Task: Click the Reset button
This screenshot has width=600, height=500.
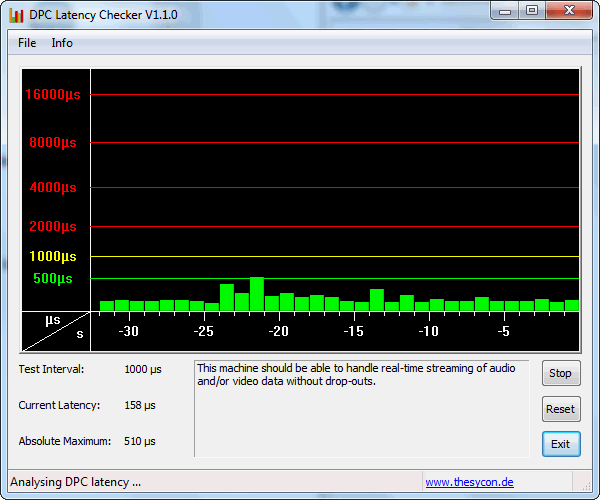Action: pyautogui.click(x=561, y=409)
